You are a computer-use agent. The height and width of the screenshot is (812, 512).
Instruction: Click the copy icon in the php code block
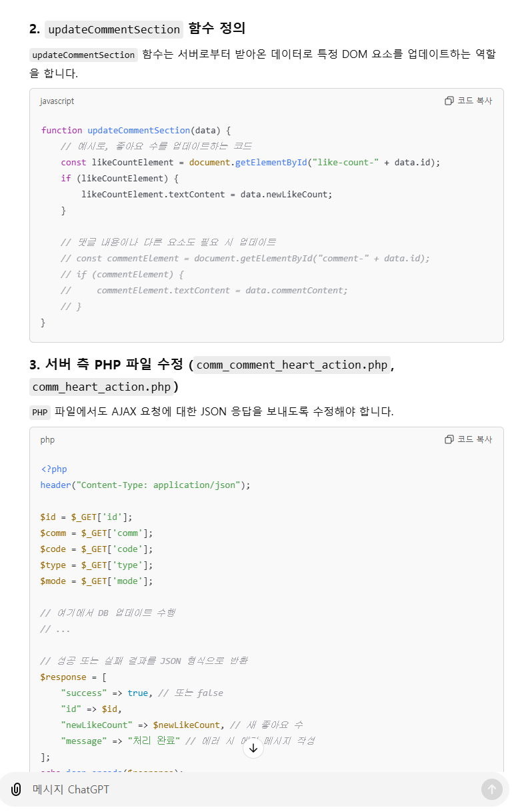449,439
